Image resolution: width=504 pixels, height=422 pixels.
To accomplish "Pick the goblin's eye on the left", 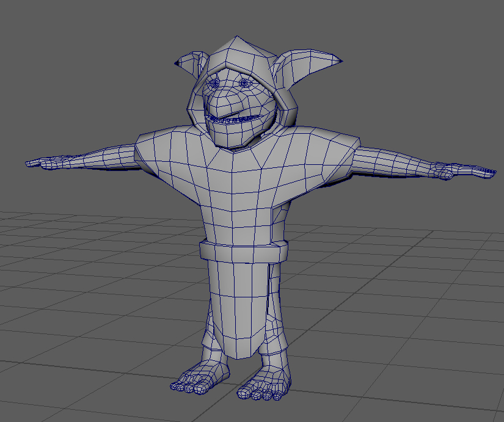I will (x=214, y=82).
